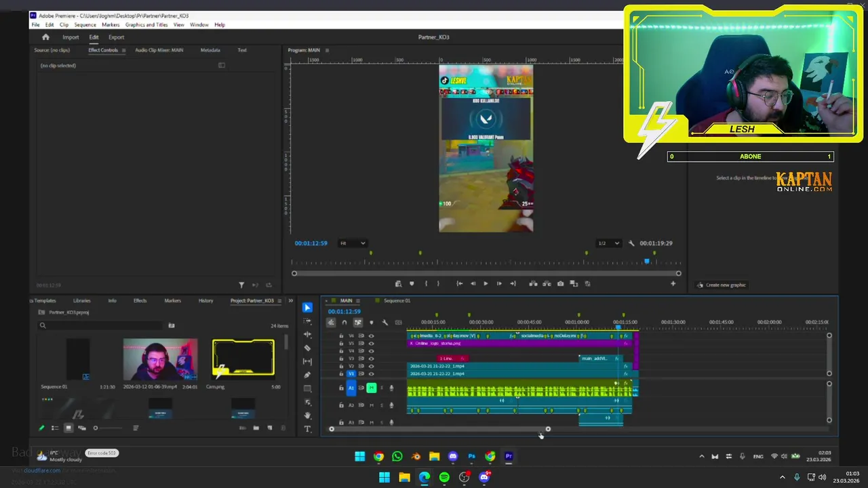Open the 1/2 playback resolution dropdown
Screen dimensions: 868x488
(x=608, y=243)
